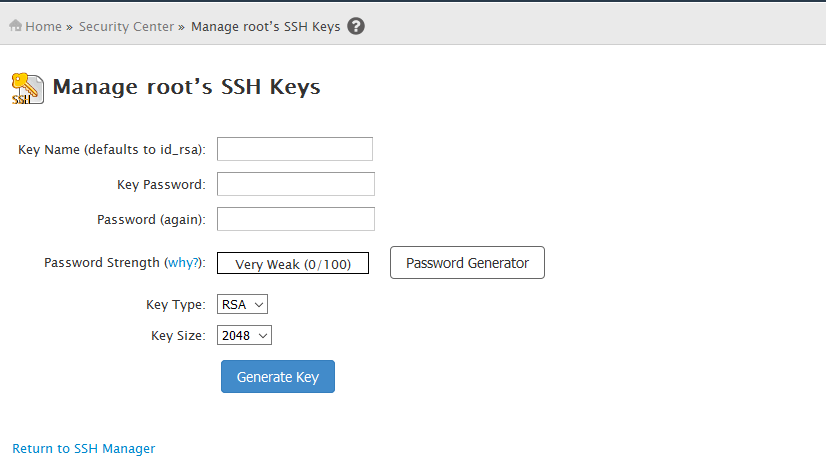Click the page heading Manage root's SSH Keys
Image resolution: width=826 pixels, height=474 pixels.
pyautogui.click(x=186, y=87)
